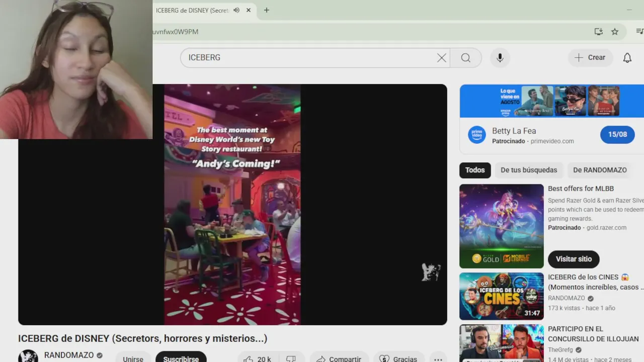Open ICEBERG de los CINES title
The width and height of the screenshot is (644, 362).
coord(596,282)
